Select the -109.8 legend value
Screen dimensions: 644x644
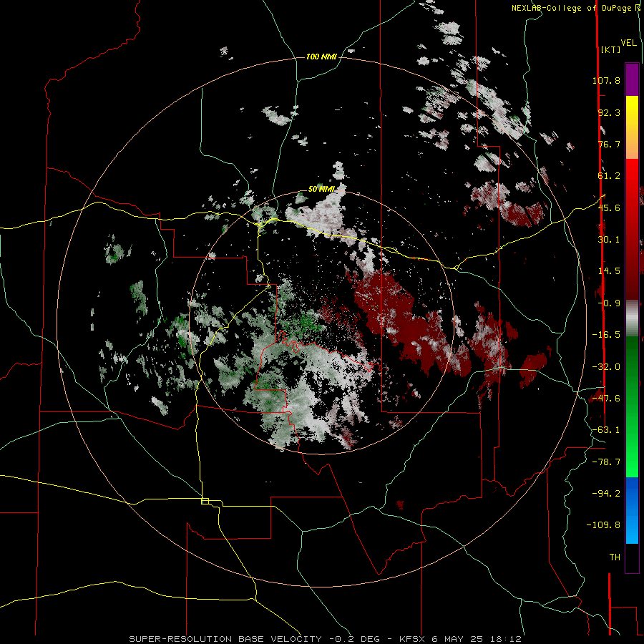603,525
